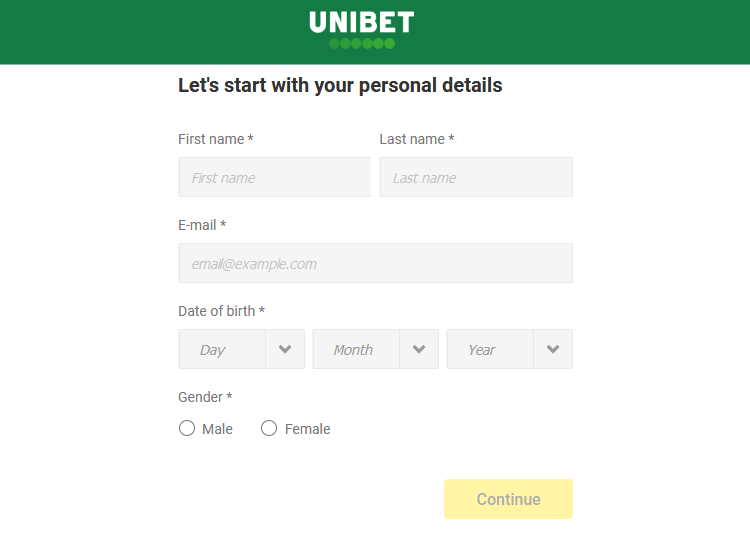Open the Month dropdown field
This screenshot has height=548, width=750.
click(375, 349)
